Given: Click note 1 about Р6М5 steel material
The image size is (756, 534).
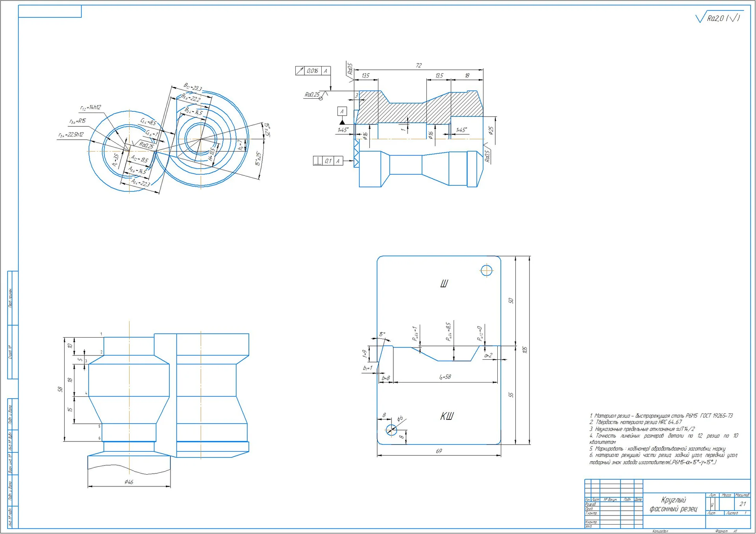Looking at the screenshot, I should click(x=661, y=416).
